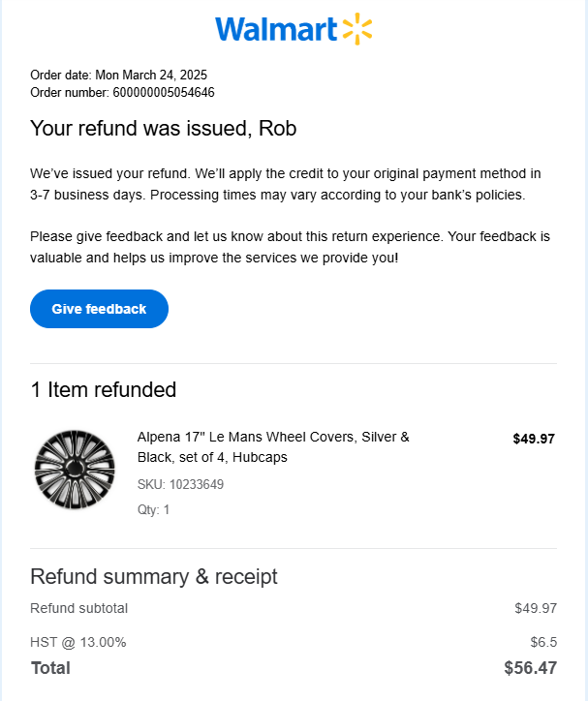This screenshot has height=701, width=588.
Task: Click the Refund subtotal label
Action: 78,608
